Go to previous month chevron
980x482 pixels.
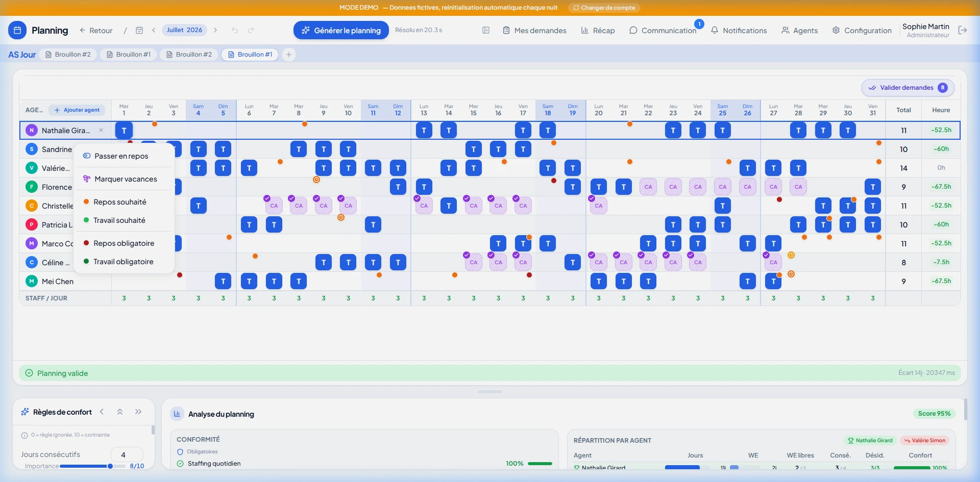pyautogui.click(x=154, y=30)
